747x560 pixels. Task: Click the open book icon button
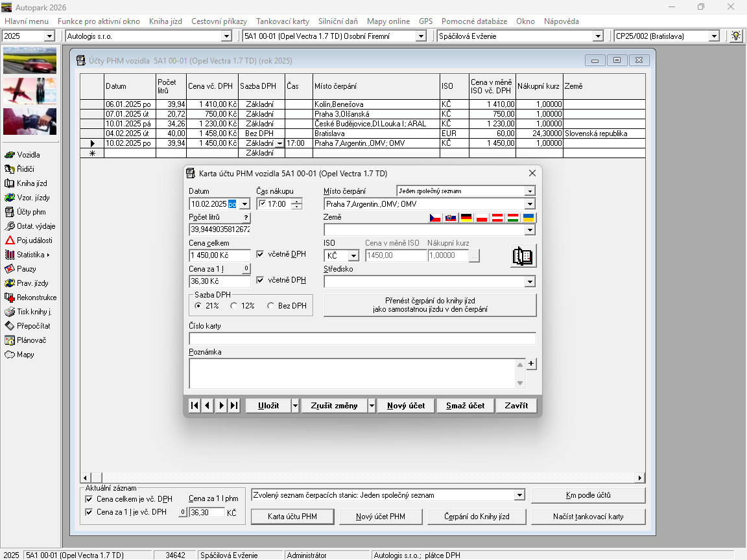523,256
